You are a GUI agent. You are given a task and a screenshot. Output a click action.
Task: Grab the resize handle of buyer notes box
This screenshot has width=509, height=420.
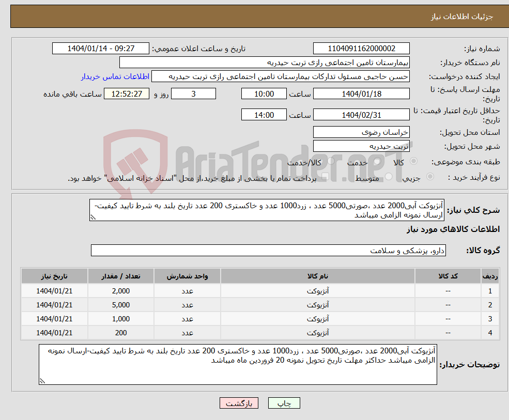[42, 381]
